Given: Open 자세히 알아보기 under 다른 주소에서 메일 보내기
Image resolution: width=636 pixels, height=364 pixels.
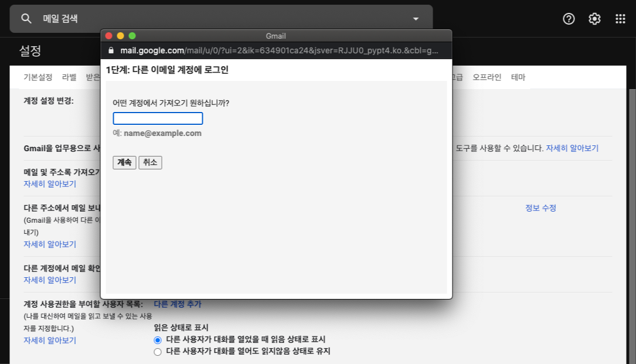Looking at the screenshot, I should [x=50, y=244].
